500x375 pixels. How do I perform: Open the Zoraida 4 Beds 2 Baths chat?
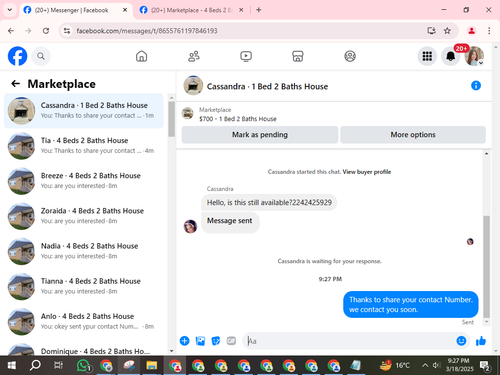[x=84, y=216]
